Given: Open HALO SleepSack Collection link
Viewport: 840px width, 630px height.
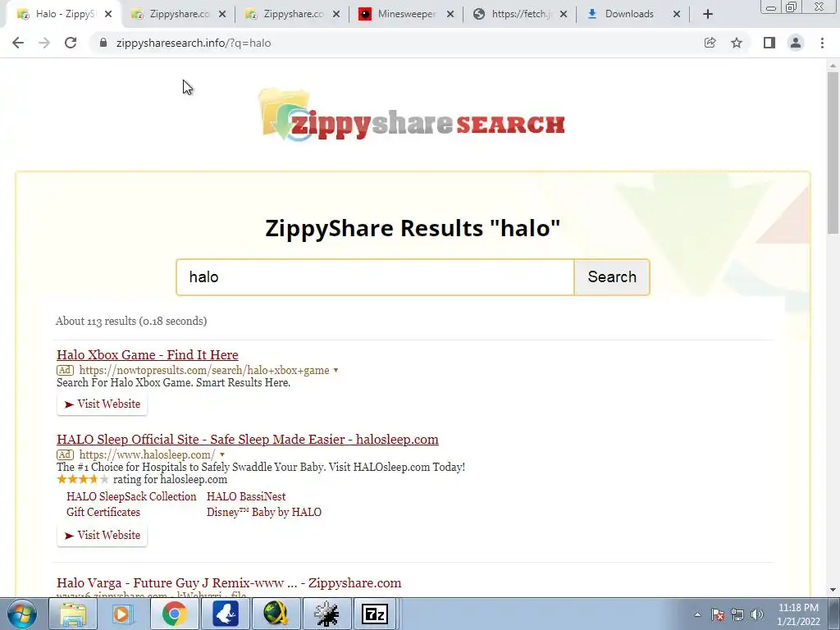Looking at the screenshot, I should (131, 496).
